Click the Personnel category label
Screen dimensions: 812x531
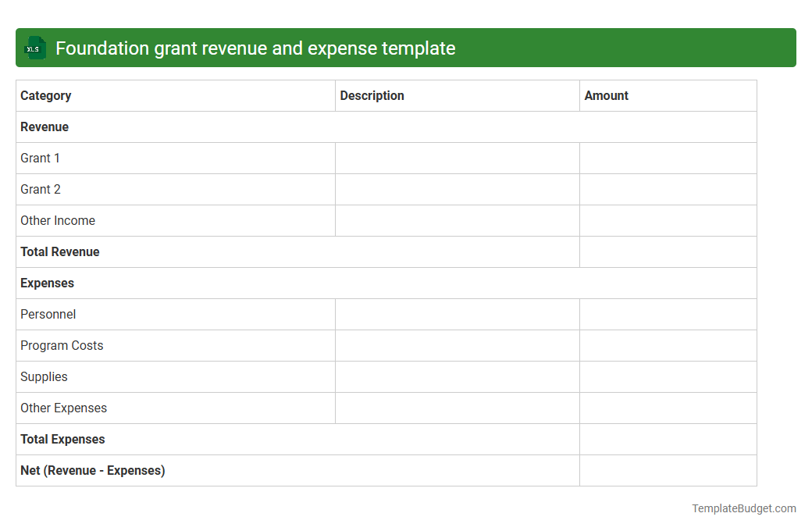[x=48, y=314]
